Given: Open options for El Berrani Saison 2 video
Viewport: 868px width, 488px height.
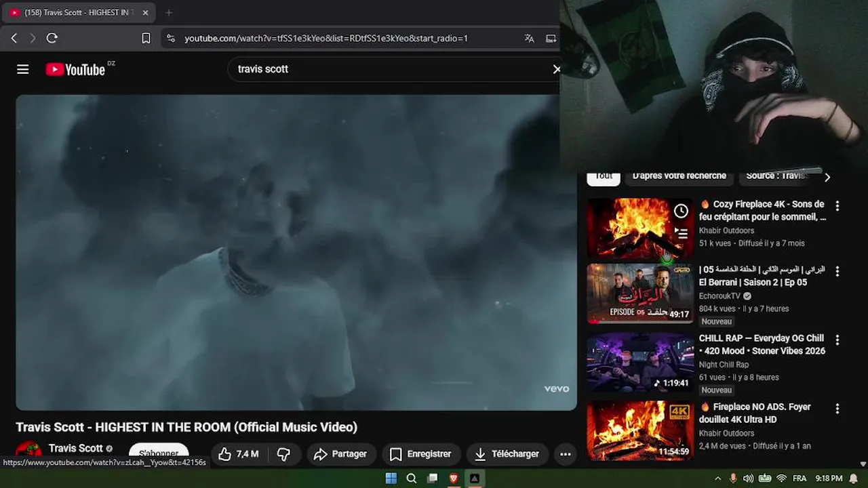Looking at the screenshot, I should pyautogui.click(x=837, y=271).
